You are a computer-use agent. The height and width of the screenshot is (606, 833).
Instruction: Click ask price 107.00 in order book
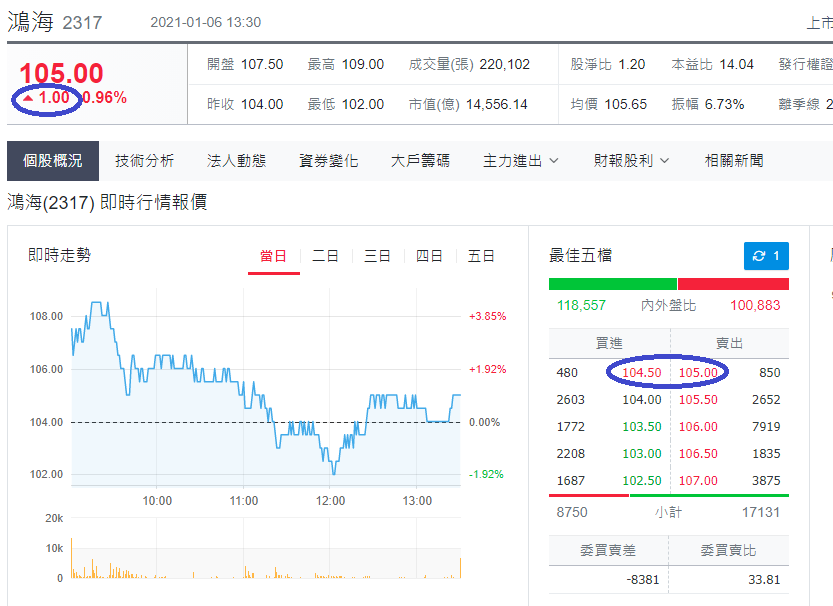(x=698, y=481)
